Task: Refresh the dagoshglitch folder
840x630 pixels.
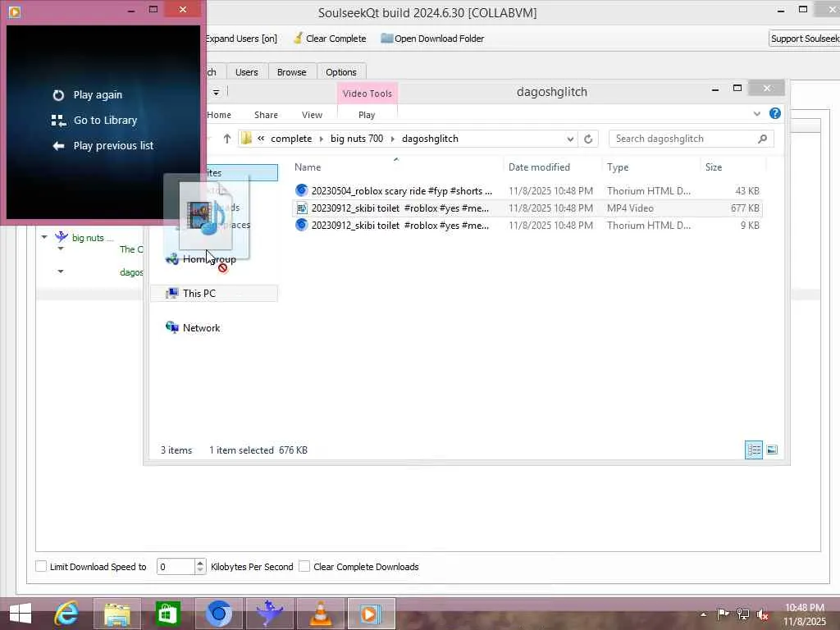Action: tap(587, 139)
